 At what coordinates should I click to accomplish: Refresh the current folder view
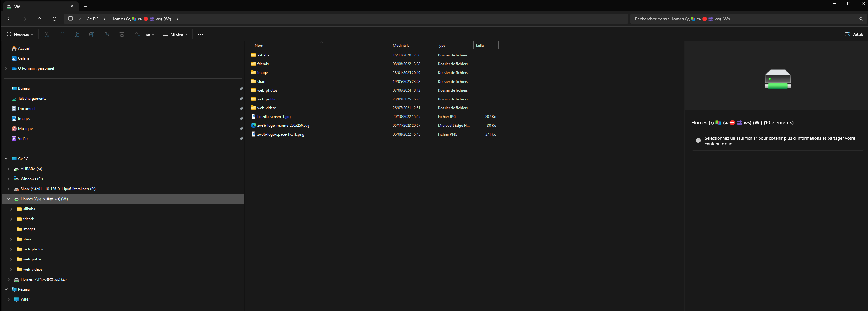click(55, 19)
